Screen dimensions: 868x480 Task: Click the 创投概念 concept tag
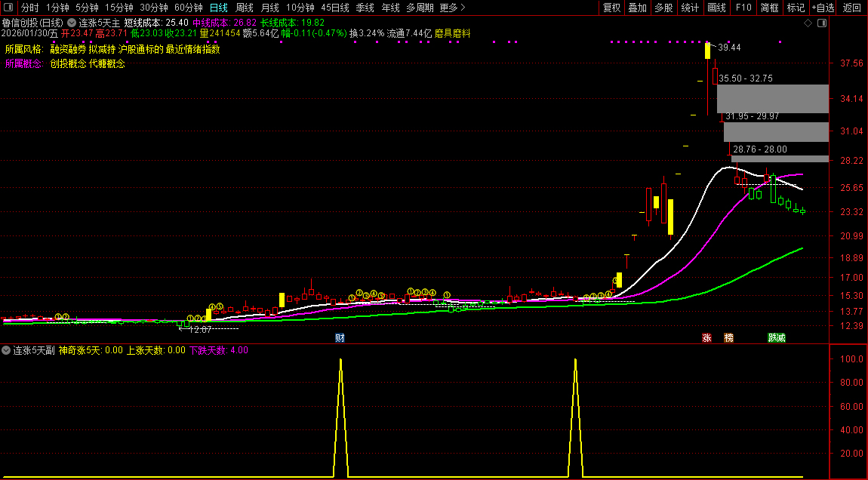(x=68, y=63)
